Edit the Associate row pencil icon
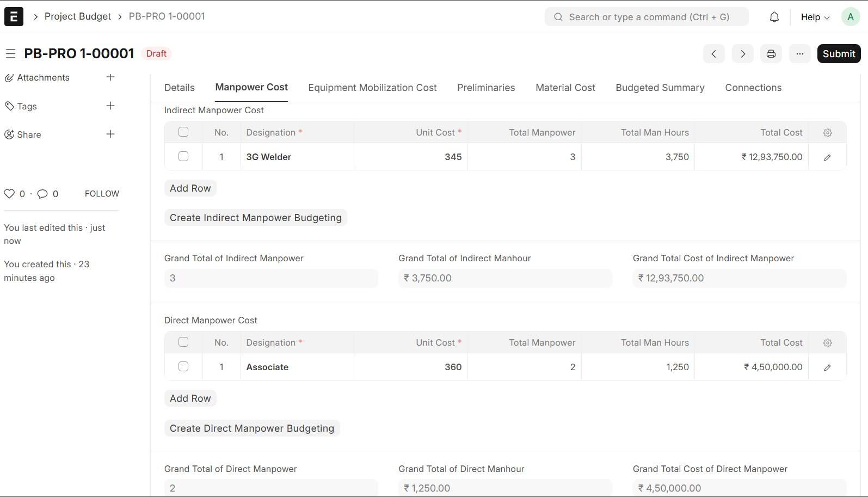This screenshot has height=497, width=868. tap(827, 367)
